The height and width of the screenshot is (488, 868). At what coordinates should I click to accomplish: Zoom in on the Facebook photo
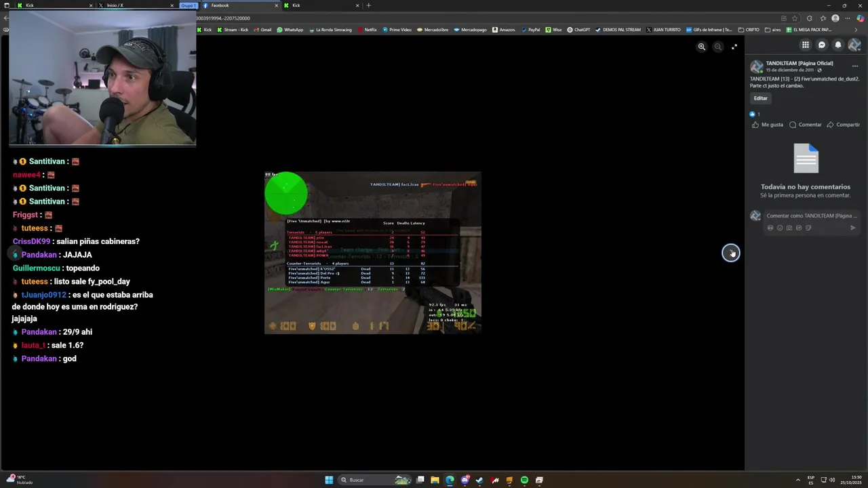pyautogui.click(x=702, y=47)
